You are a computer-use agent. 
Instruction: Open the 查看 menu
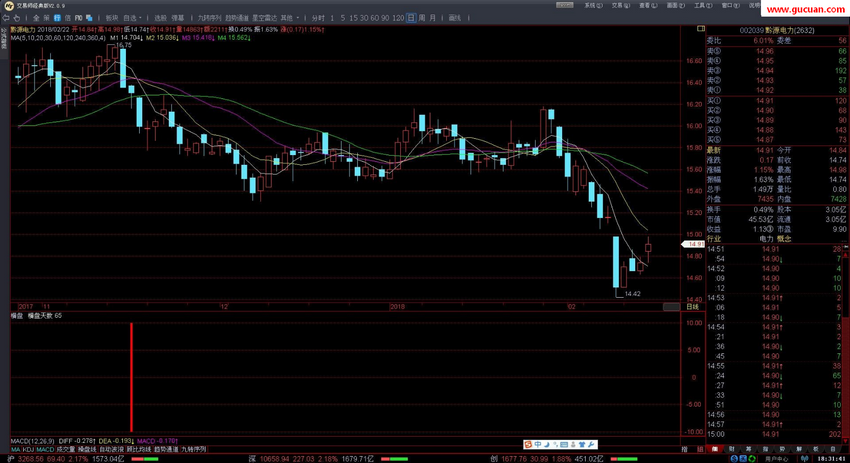click(648, 5)
